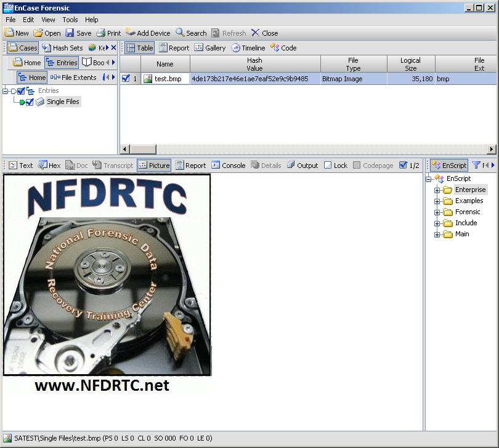The height and width of the screenshot is (448, 499).
Task: Toggle the Entries root checkbox in the tree
Action: [x=21, y=91]
